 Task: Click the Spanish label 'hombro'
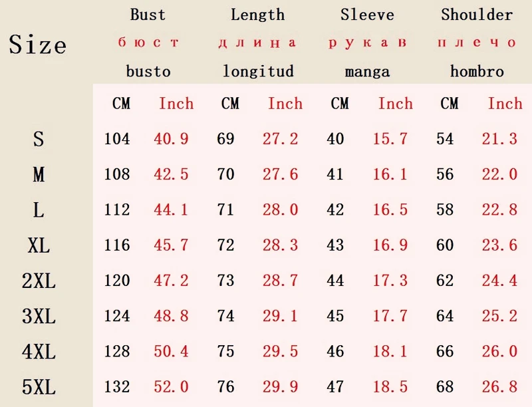(477, 71)
